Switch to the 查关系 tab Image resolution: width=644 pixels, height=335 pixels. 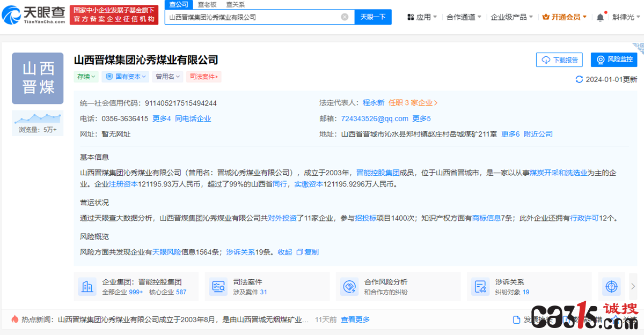click(x=235, y=4)
